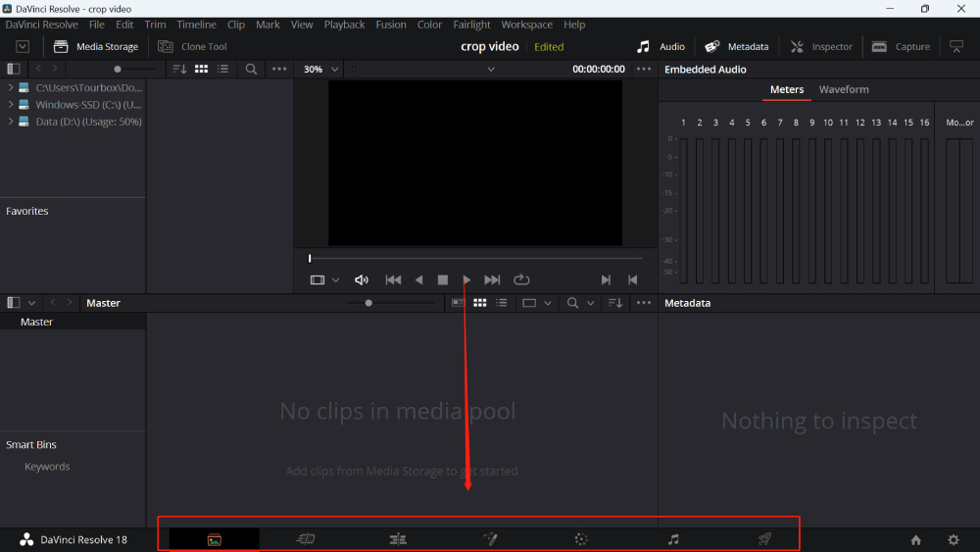This screenshot has width=980, height=552.
Task: Expand the Data (D:) drive
Action: [11, 122]
